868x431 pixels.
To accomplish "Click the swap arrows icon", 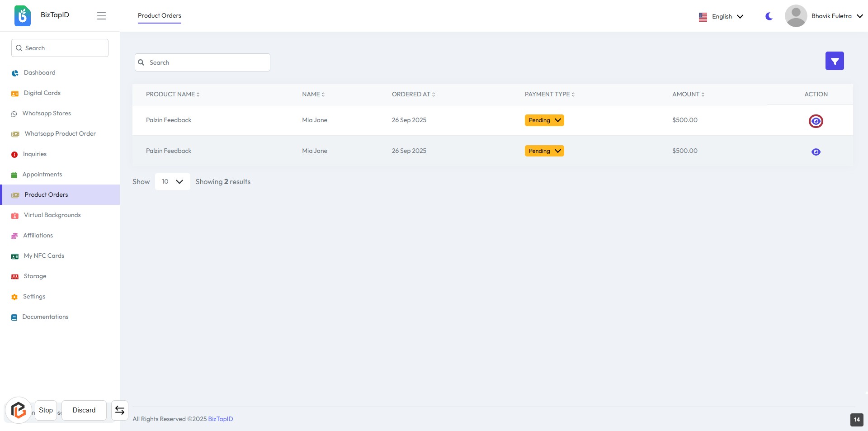I will click(x=120, y=410).
